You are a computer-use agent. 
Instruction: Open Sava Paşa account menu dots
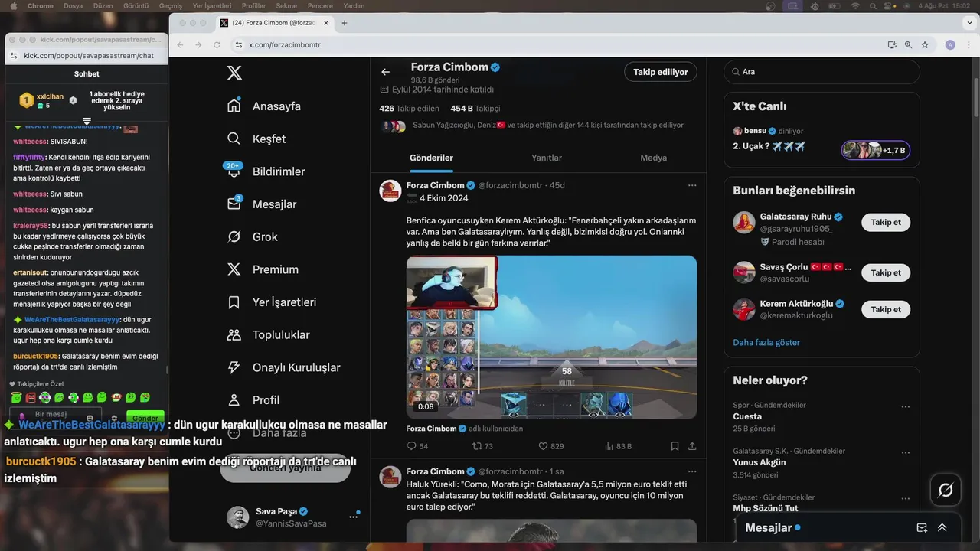(354, 517)
